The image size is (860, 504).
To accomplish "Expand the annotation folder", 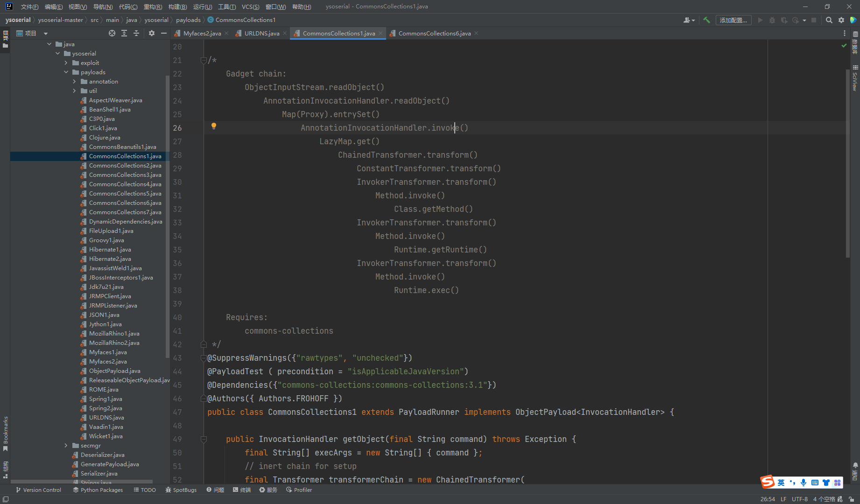I will [75, 81].
